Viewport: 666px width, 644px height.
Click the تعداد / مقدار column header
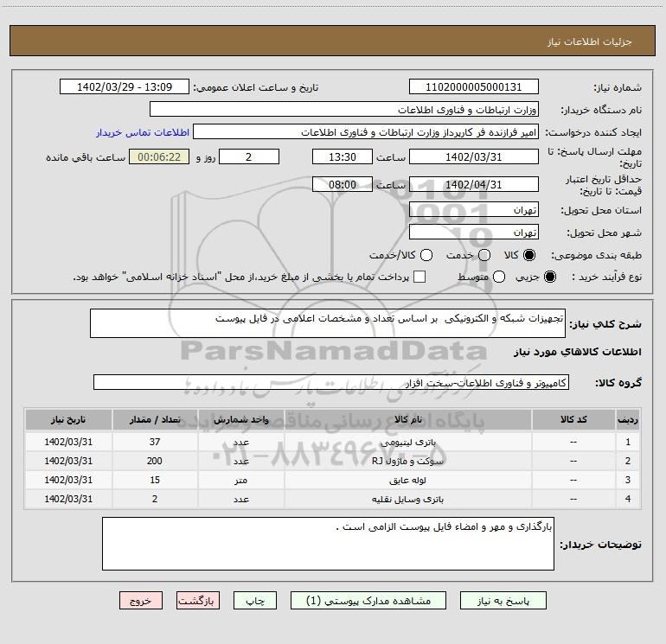pos(155,419)
